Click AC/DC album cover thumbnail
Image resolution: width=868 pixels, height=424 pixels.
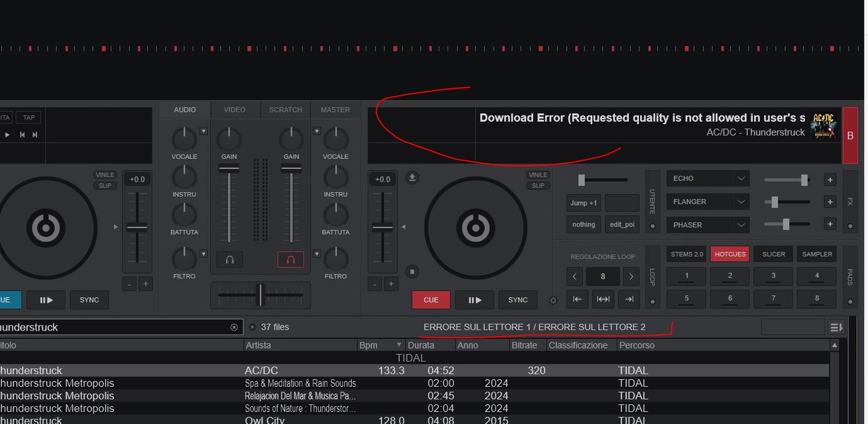tap(823, 125)
